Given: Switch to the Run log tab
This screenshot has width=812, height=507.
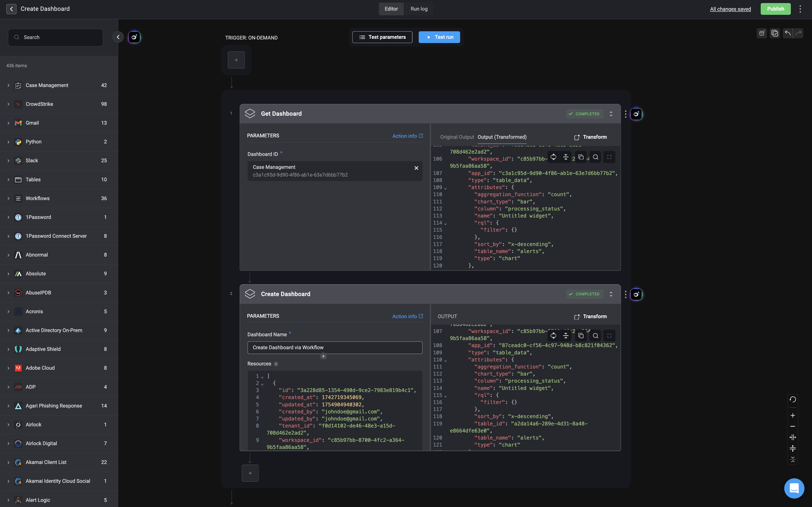Looking at the screenshot, I should [x=419, y=9].
